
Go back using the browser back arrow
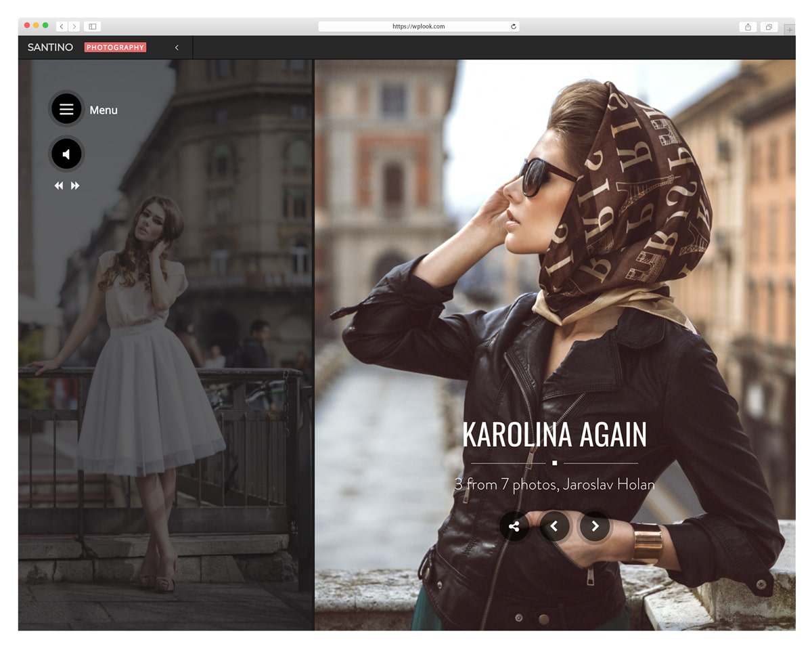click(62, 26)
